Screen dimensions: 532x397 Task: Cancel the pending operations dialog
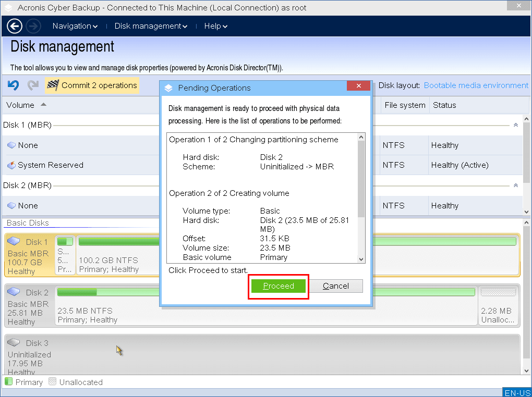336,286
